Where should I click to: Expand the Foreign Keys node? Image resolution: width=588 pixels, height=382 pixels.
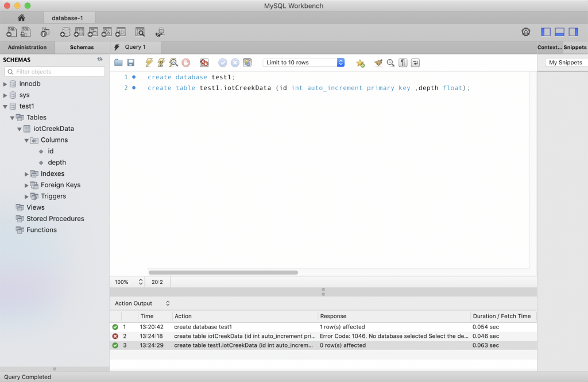[26, 186]
